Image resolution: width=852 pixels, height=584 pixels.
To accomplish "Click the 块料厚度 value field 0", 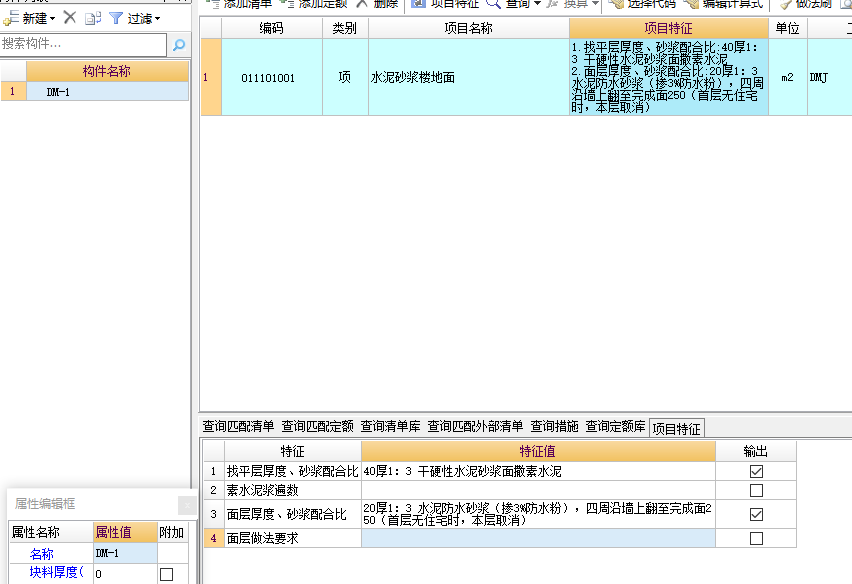I will [126, 574].
